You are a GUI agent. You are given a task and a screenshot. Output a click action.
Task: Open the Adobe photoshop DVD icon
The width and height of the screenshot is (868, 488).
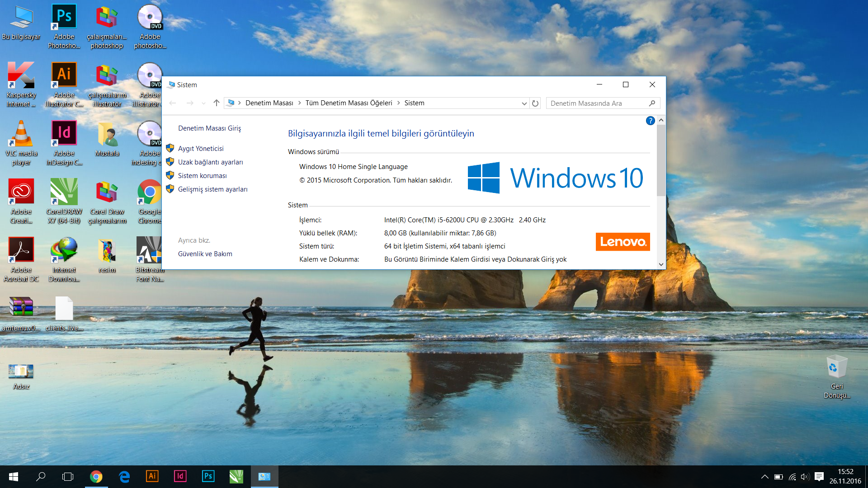point(150,26)
